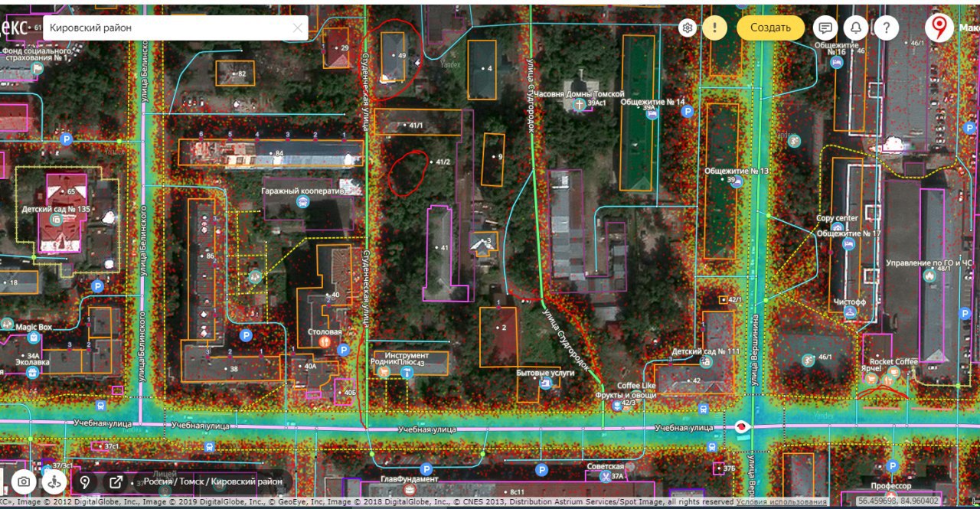Click the Yandex Maps user profile pin
The image size is (980, 509).
point(939,28)
